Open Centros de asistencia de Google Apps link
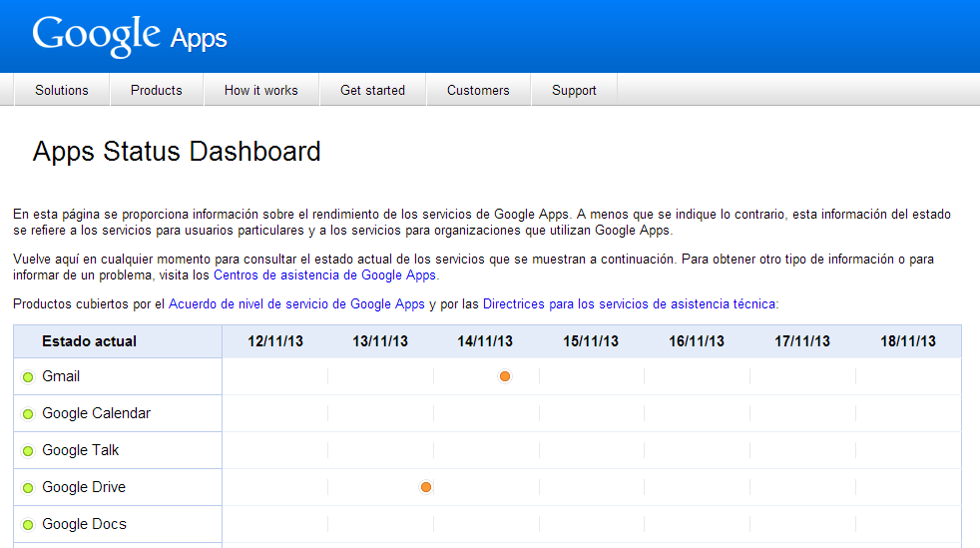The image size is (980, 548). pyautogui.click(x=324, y=274)
